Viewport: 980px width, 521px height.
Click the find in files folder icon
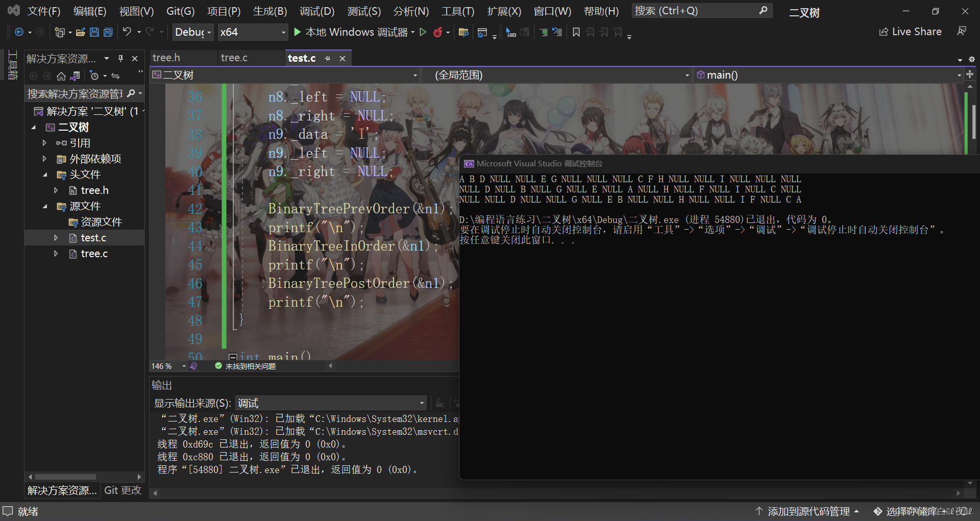pos(463,32)
